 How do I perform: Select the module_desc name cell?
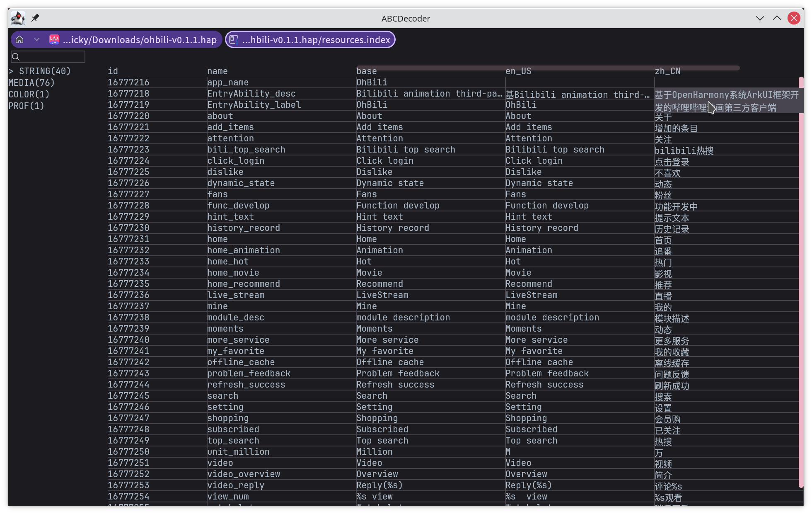pyautogui.click(x=282, y=317)
